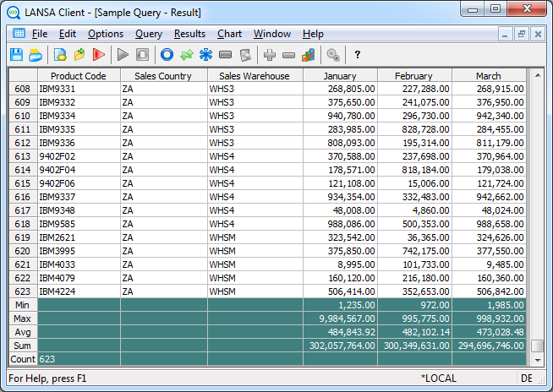Click the gears settings toolbar icon
This screenshot has height=392, width=553.
coord(333,55)
